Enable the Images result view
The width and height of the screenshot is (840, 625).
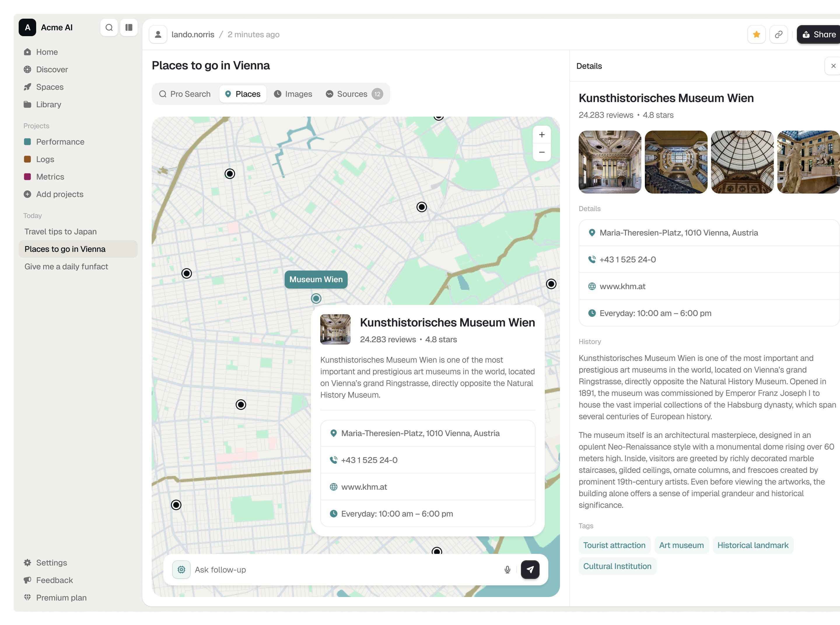293,94
